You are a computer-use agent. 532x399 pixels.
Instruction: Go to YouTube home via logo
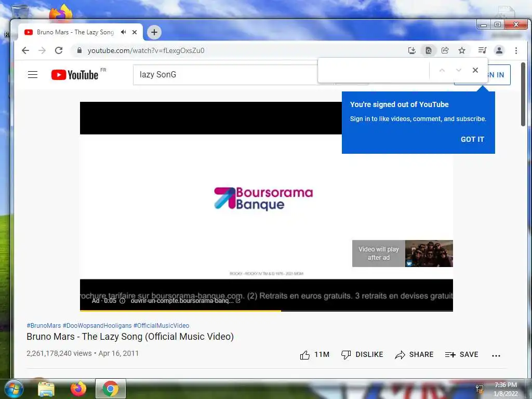[75, 75]
